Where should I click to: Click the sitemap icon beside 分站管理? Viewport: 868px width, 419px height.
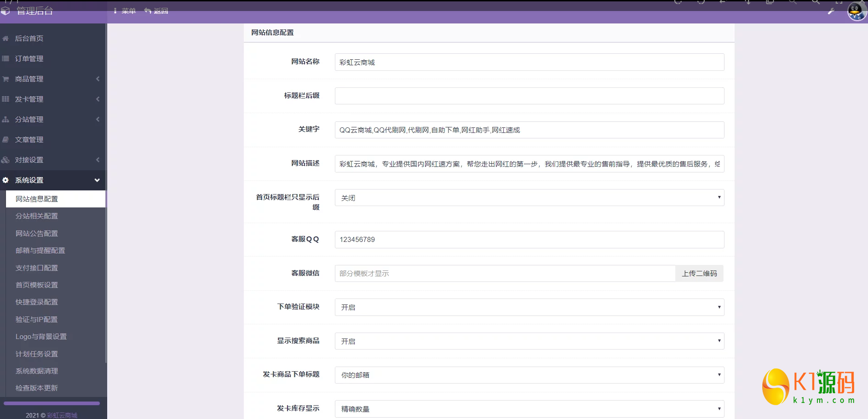click(6, 120)
